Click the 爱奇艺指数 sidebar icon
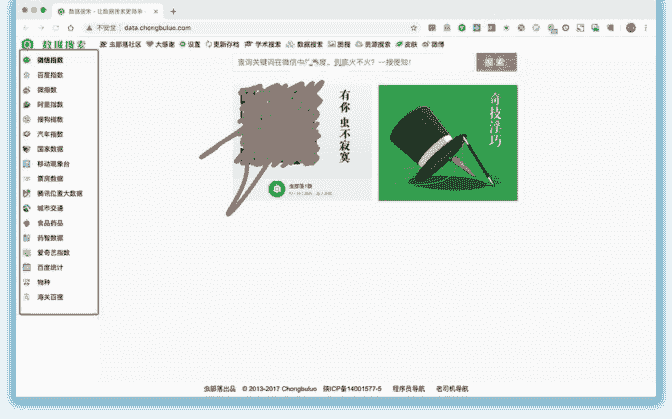This screenshot has height=419, width=672. [x=27, y=253]
